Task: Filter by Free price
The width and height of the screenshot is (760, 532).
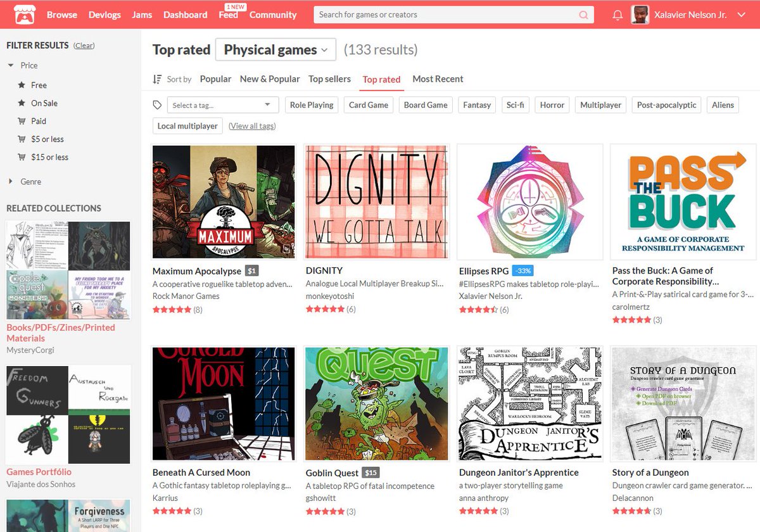Action: pos(39,85)
